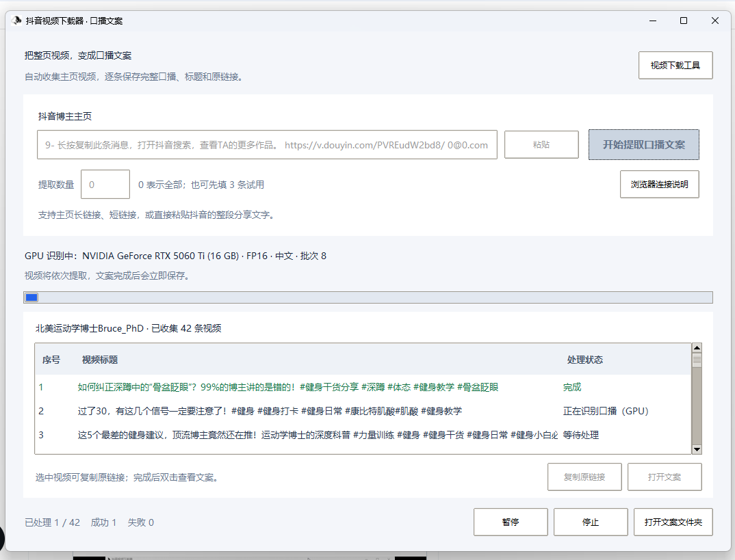Click the 选中视频可复制原链接 hint

pos(128,477)
